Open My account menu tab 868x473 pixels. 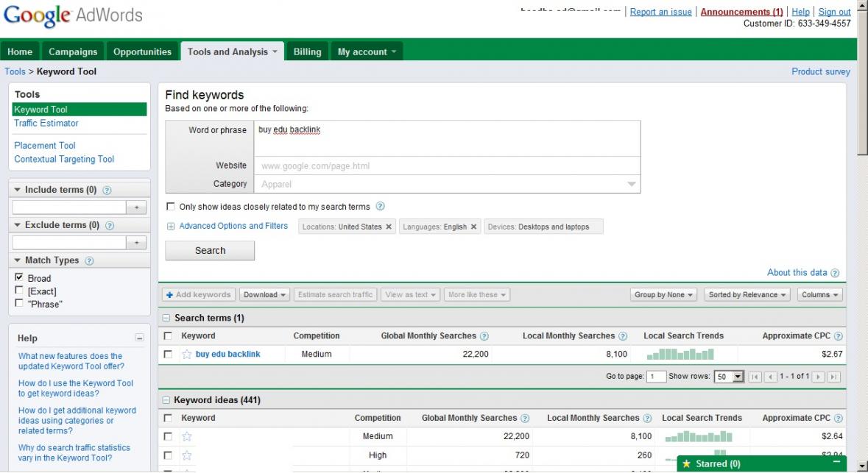[367, 51]
